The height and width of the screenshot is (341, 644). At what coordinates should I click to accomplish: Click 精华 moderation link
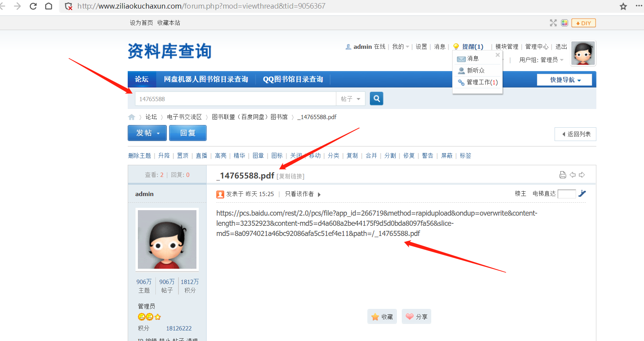pos(239,155)
